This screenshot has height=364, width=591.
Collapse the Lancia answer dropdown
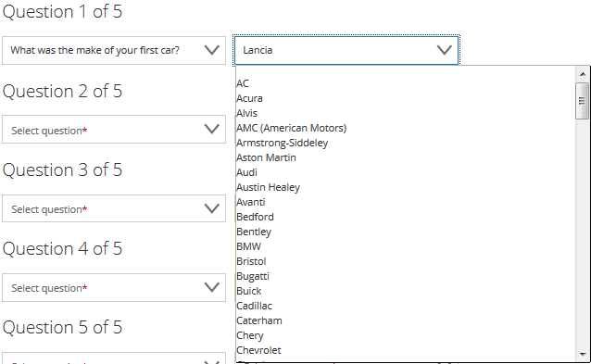[346, 50]
